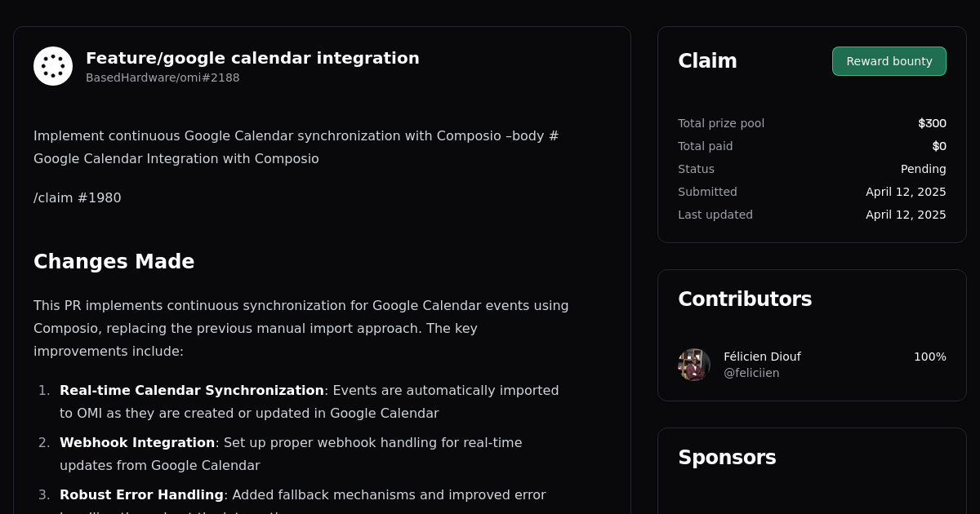Viewport: 980px width, 514px height.
Task: Open the @feliciien profile handle
Action: click(751, 373)
